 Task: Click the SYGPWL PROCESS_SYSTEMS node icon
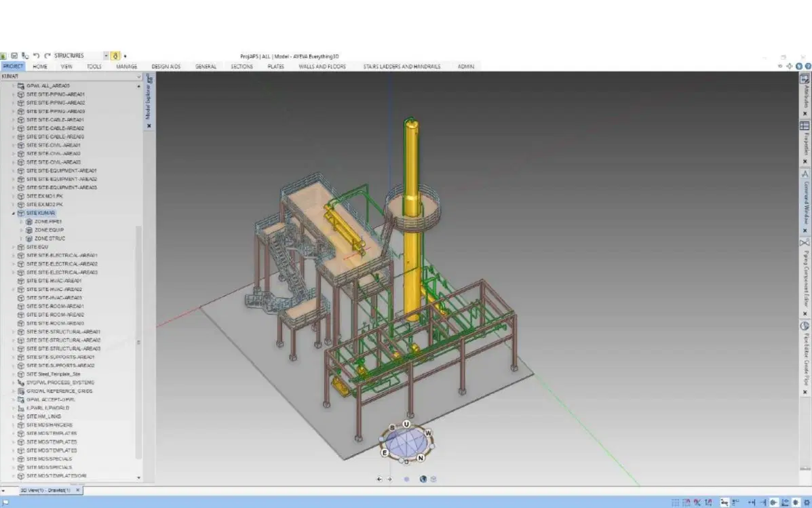coord(21,383)
